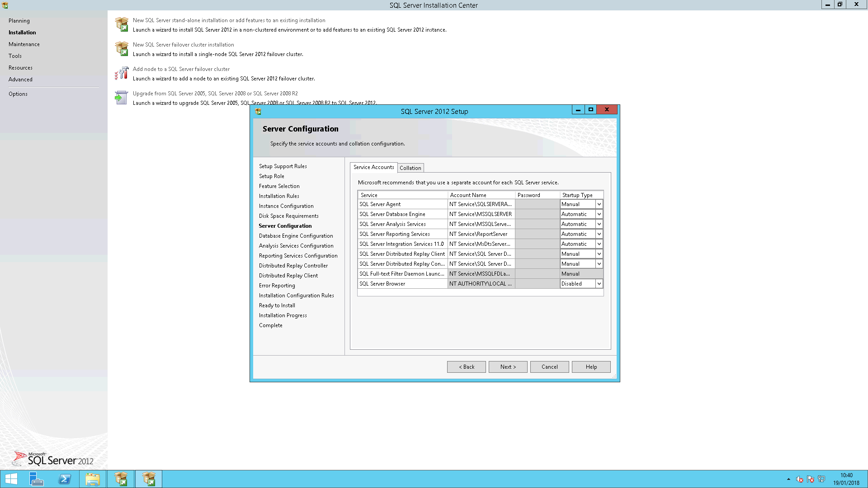Switch to first SQL Server setup taskbar item

click(121, 479)
